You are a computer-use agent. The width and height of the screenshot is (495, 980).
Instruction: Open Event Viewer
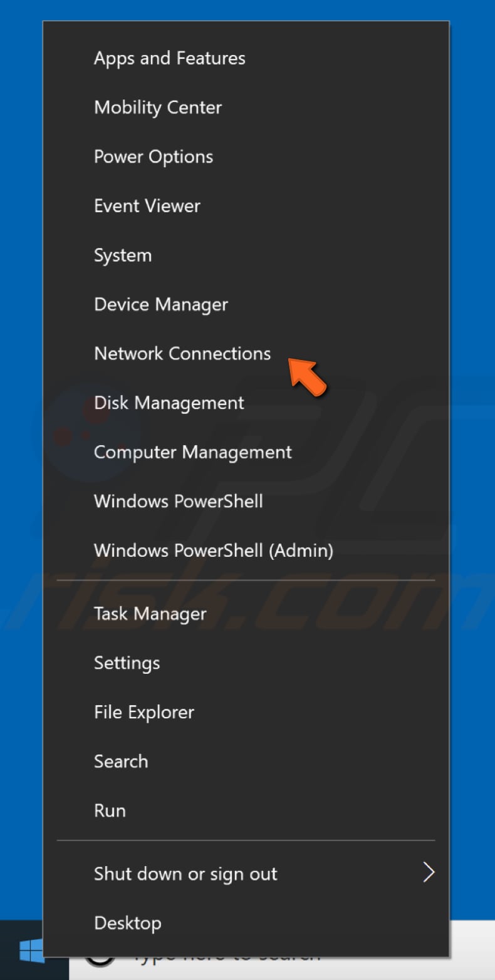pyautogui.click(x=147, y=205)
